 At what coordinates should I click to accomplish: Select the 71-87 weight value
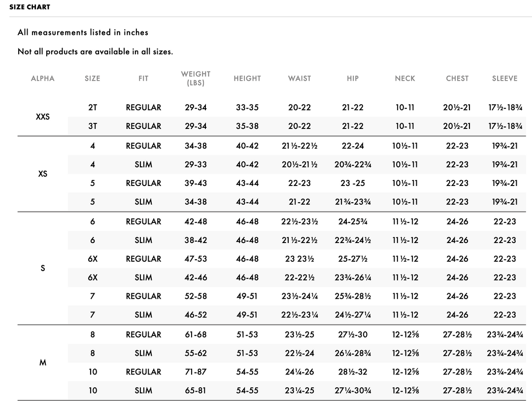tap(196, 372)
